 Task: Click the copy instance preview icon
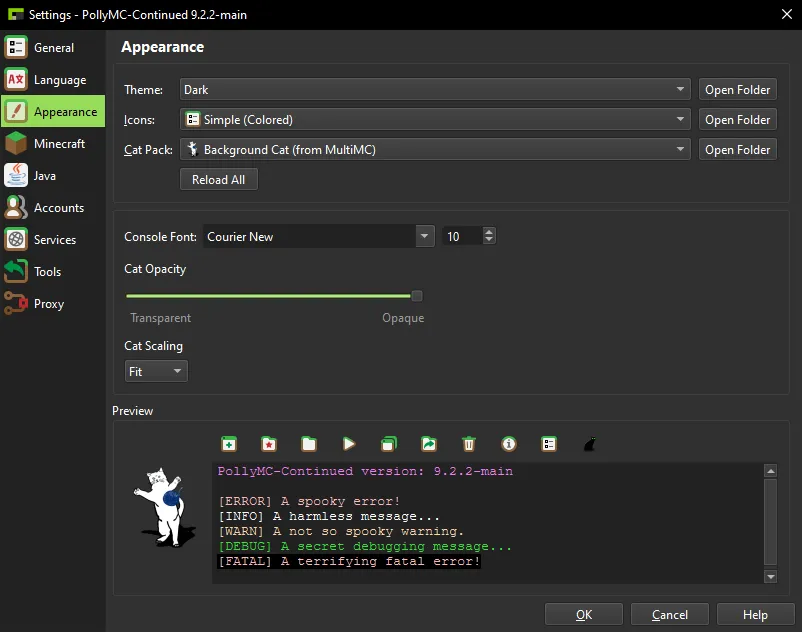(x=389, y=444)
